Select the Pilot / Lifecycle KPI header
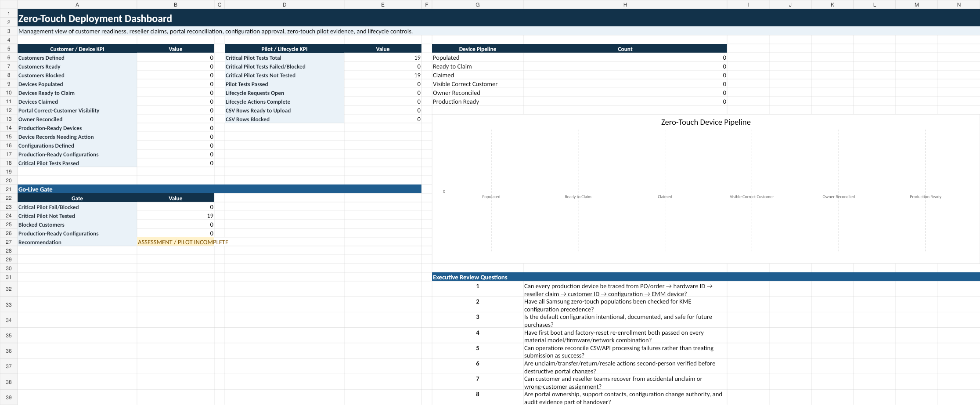This screenshot has width=980, height=405. point(284,49)
